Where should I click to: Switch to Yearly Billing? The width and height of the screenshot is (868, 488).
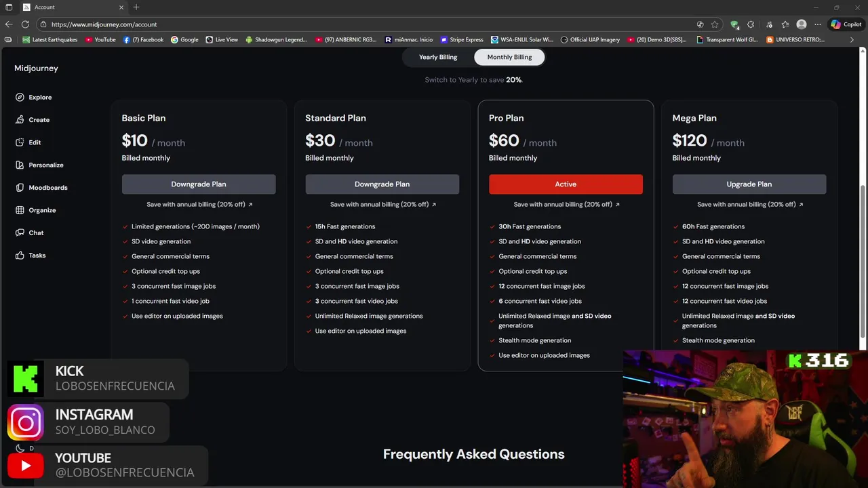point(438,57)
